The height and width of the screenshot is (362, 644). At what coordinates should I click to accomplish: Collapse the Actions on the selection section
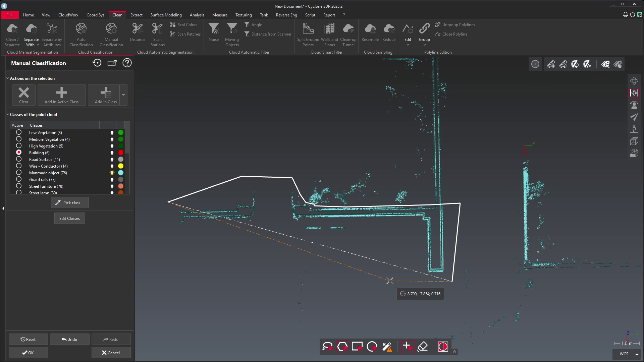pos(8,78)
